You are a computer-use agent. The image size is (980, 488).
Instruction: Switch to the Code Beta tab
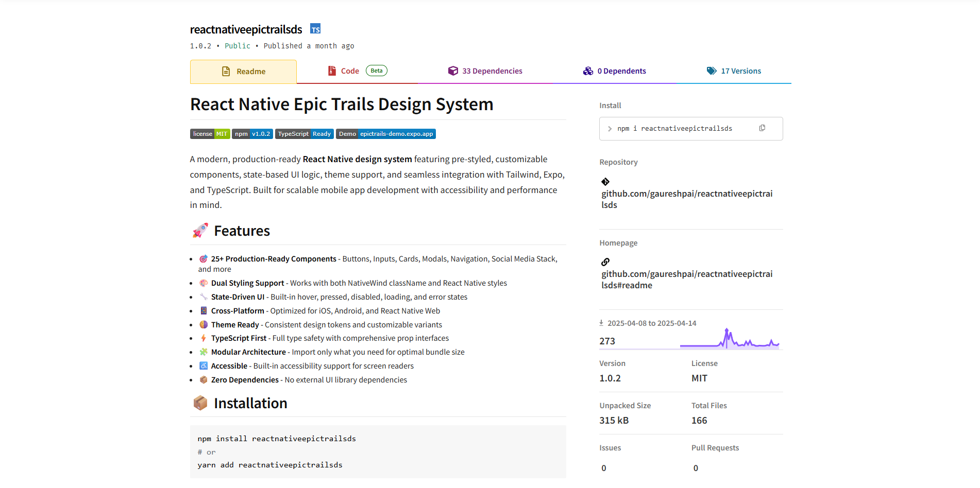[x=350, y=71]
